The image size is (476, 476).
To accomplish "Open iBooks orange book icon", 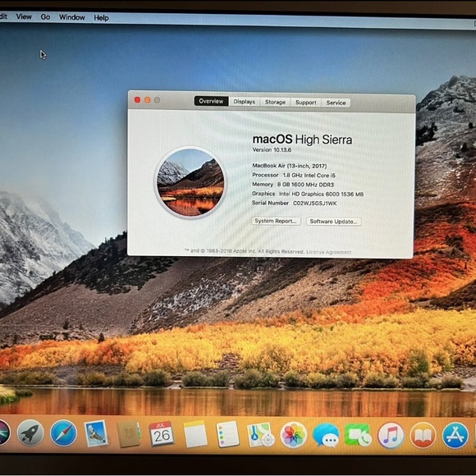I will 423,436.
